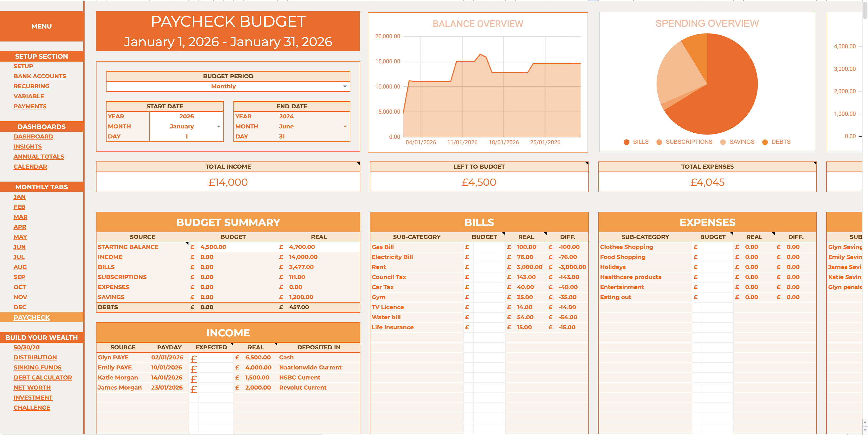Click the Eating out budget cell
The image size is (868, 435).
point(717,297)
